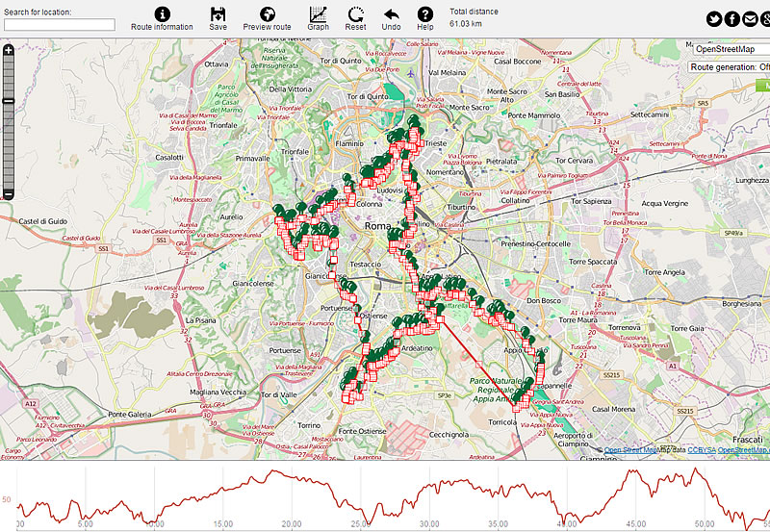Viewport: 770px width, 532px height.
Task: Click the green button below Route generation
Action: pos(763,86)
